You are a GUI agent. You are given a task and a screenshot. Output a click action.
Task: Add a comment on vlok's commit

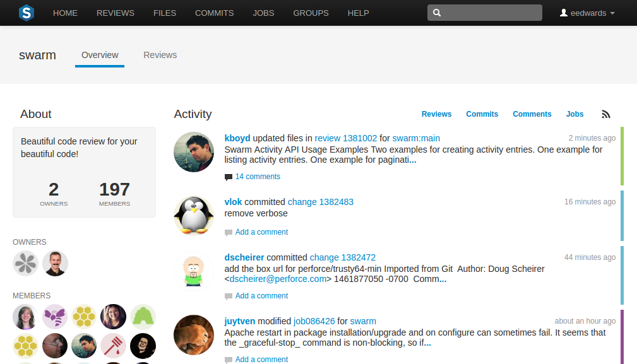261,232
